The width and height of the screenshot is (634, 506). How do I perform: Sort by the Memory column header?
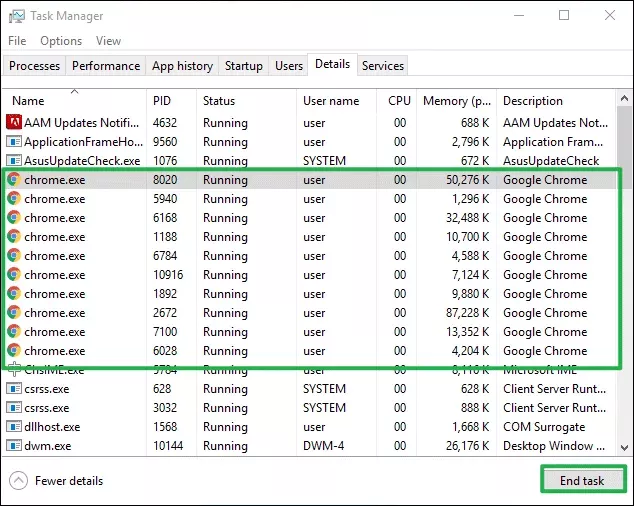point(456,100)
